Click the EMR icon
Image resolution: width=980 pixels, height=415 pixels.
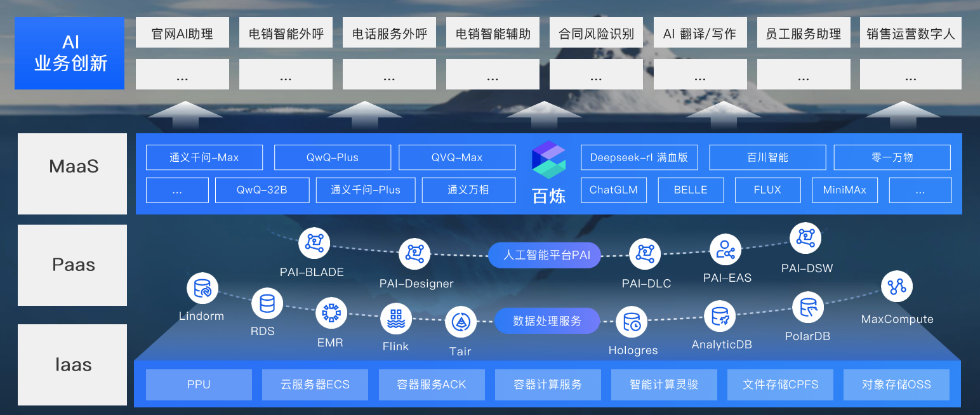[331, 313]
